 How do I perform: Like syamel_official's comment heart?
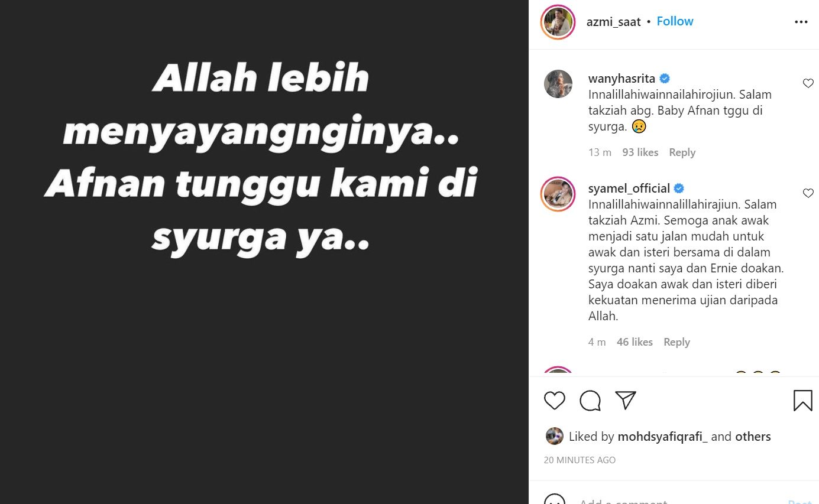[x=808, y=193]
